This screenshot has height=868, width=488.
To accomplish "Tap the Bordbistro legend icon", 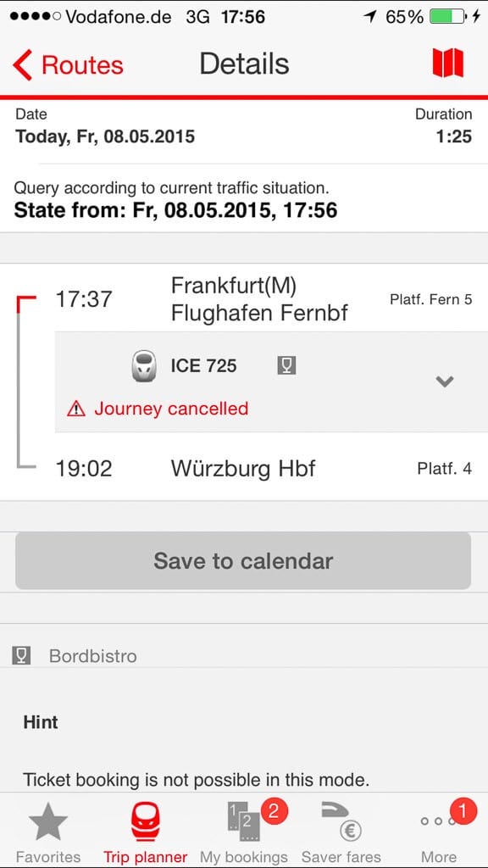I will click(x=21, y=656).
